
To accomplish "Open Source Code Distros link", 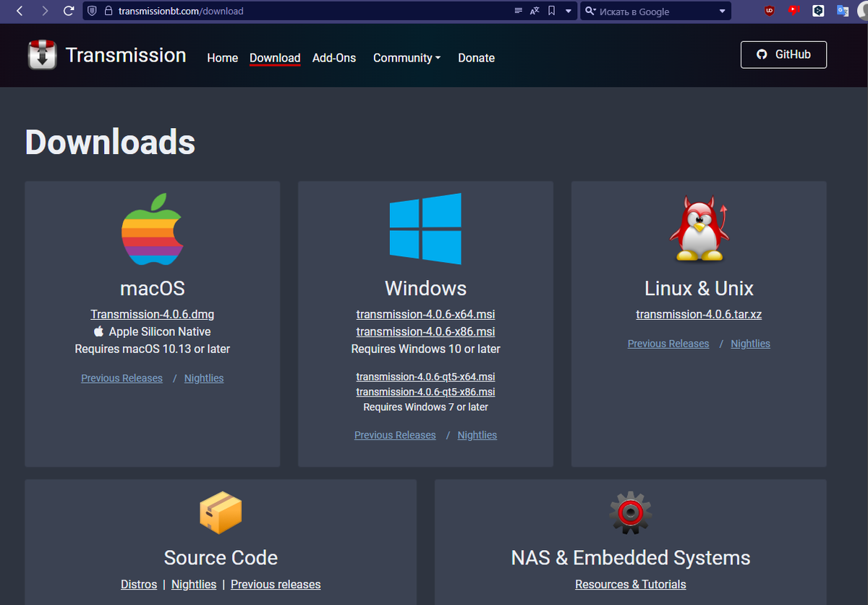I will coord(139,585).
